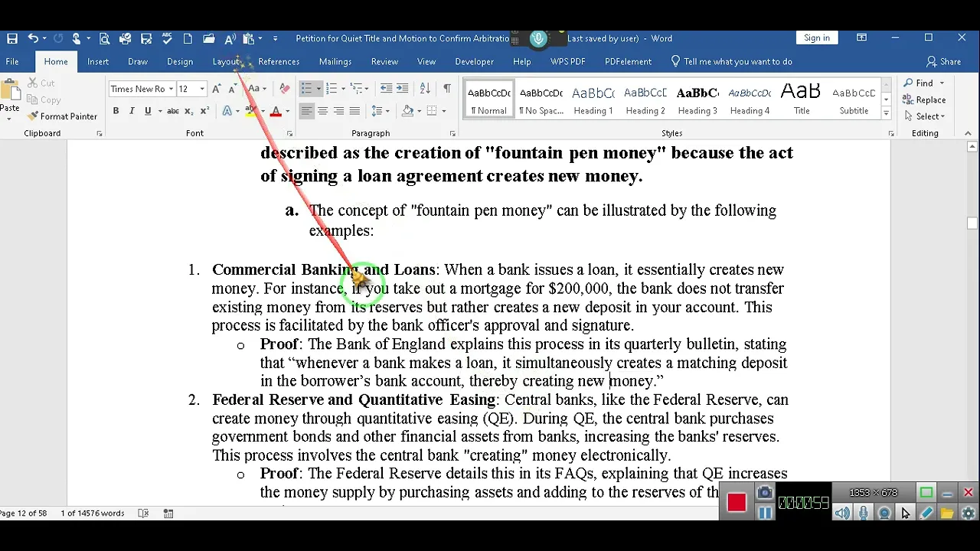Apply the text highlight color
This screenshot has width=980, height=551.
250,111
